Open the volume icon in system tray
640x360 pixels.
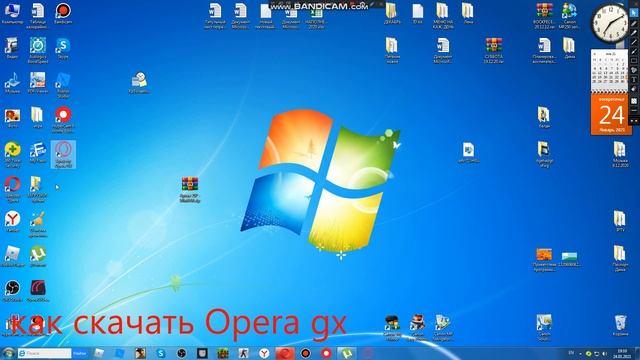[x=604, y=354]
